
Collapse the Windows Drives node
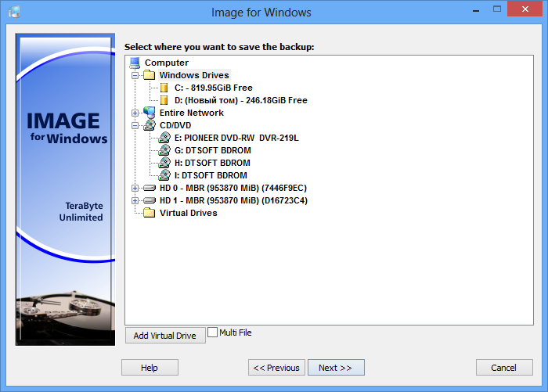pyautogui.click(x=135, y=75)
